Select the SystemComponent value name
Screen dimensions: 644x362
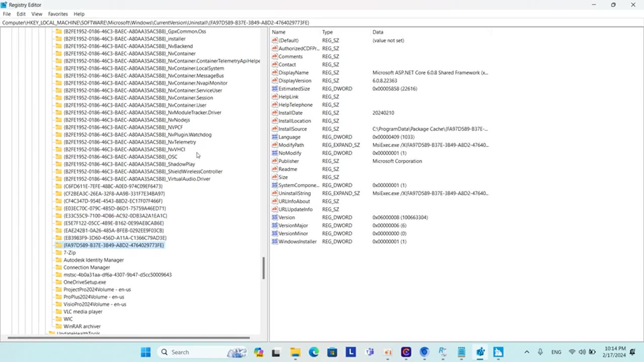299,185
